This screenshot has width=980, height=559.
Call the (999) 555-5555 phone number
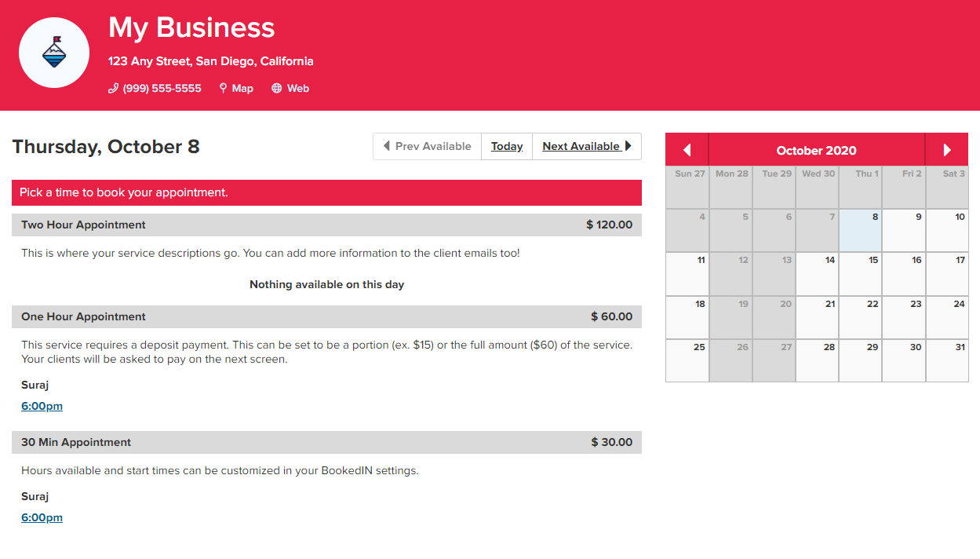coord(162,89)
